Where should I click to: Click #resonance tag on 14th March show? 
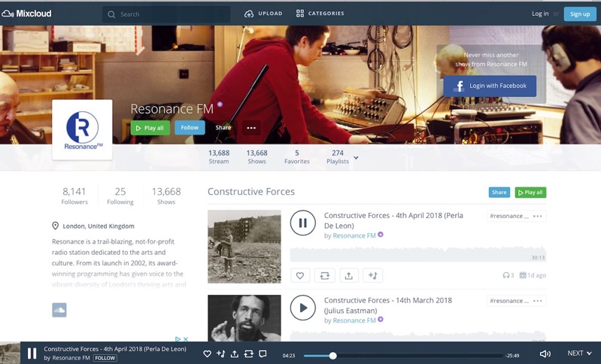[x=509, y=301]
